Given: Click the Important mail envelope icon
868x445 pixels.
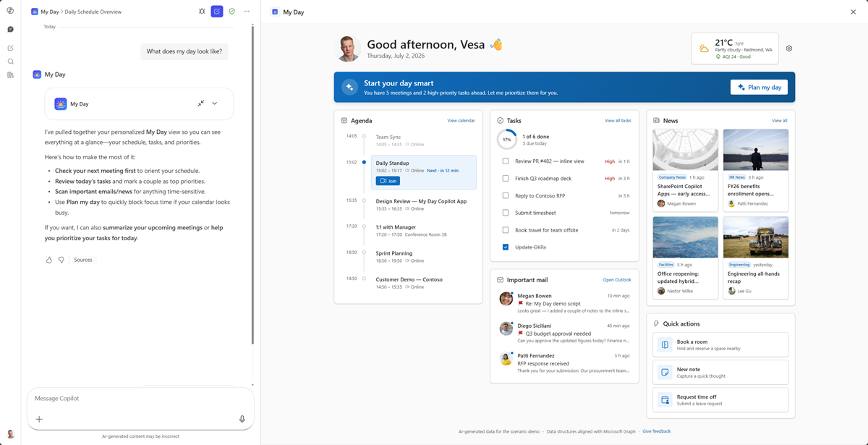Looking at the screenshot, I should 501,280.
